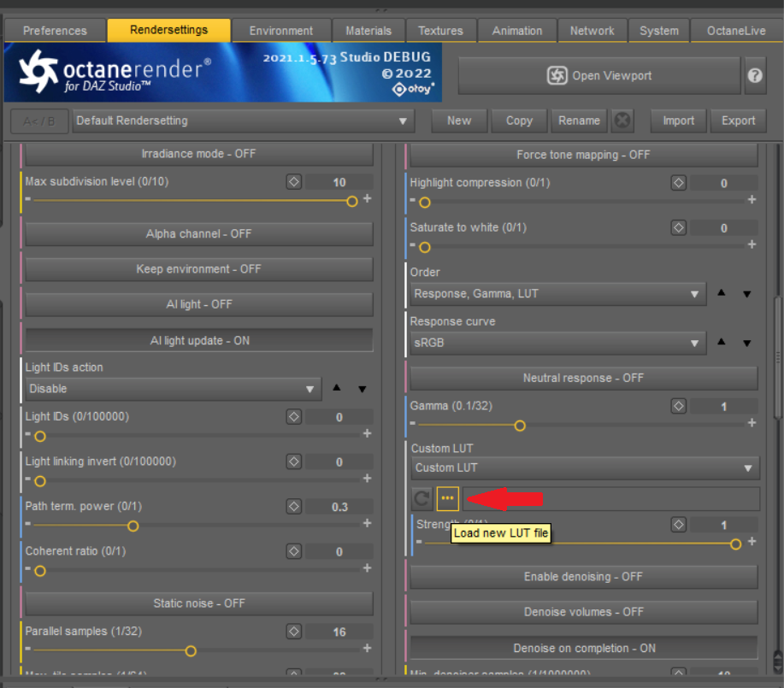This screenshot has height=688, width=784.
Task: Switch to Textures tab
Action: click(440, 31)
